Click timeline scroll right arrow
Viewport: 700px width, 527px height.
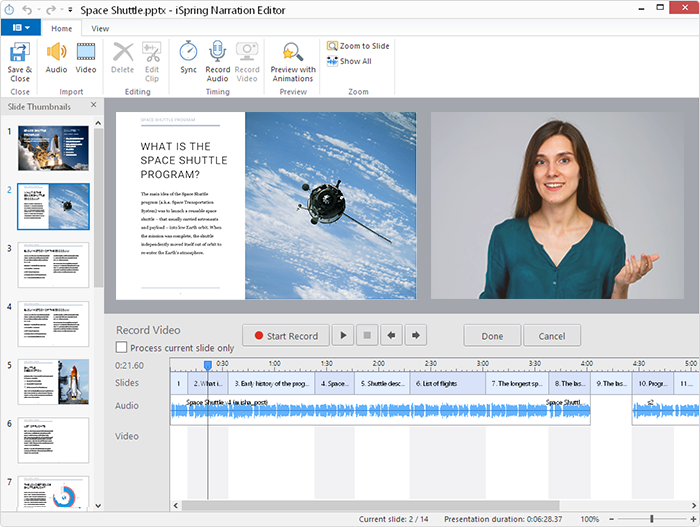pyautogui.click(x=694, y=506)
